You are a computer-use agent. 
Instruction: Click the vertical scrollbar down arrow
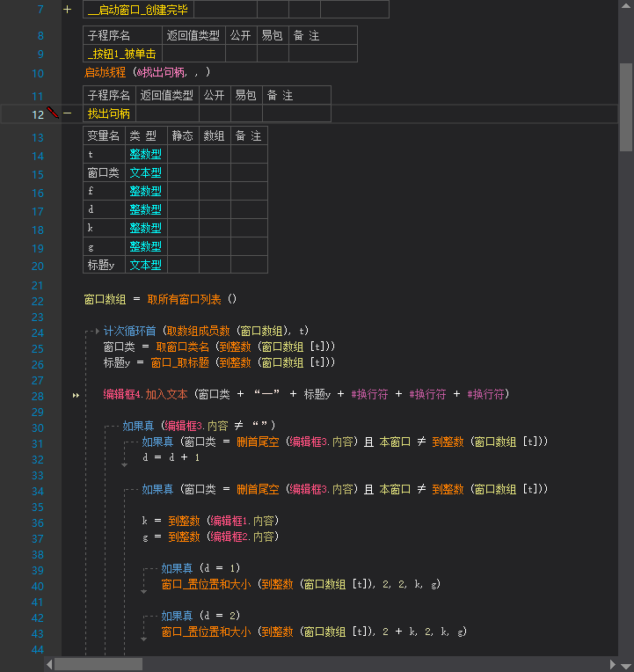[x=626, y=665]
